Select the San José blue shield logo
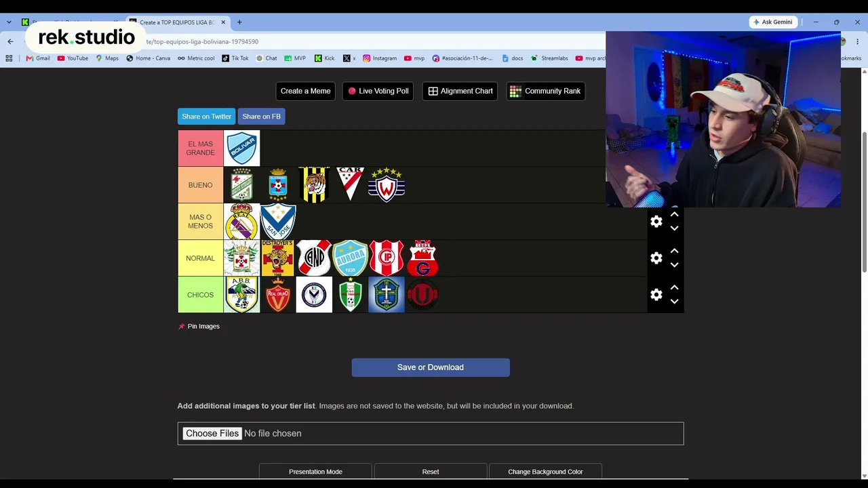Screen dimensions: 868x488 point(278,222)
